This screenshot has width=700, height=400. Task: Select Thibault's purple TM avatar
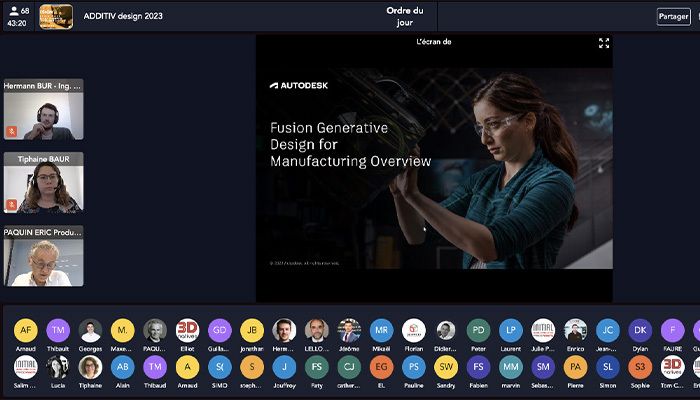[x=58, y=330]
